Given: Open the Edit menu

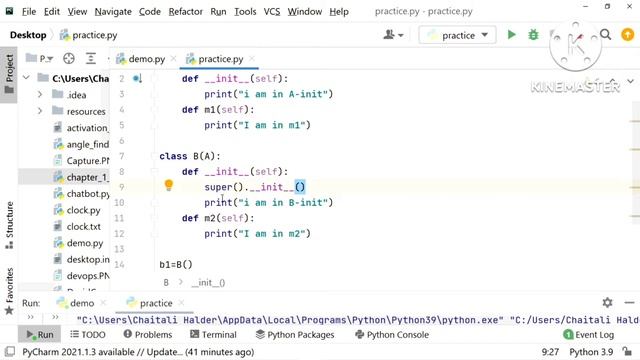Looking at the screenshot, I should (52, 11).
